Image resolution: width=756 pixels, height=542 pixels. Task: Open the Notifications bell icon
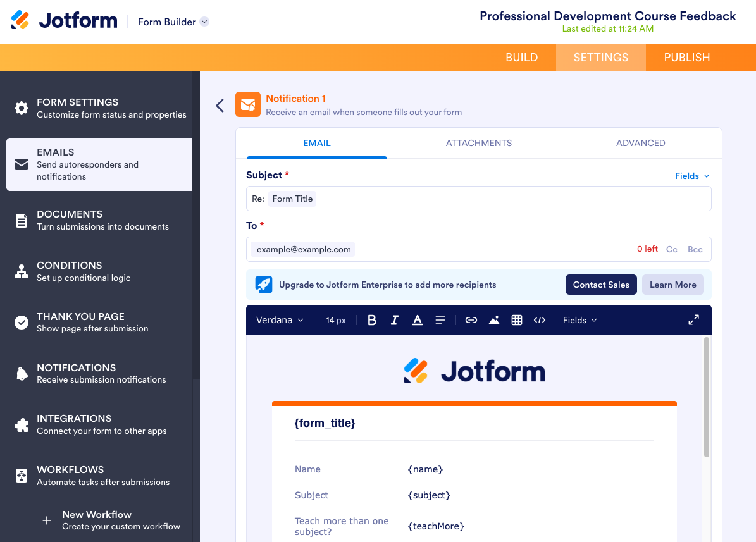click(x=22, y=374)
